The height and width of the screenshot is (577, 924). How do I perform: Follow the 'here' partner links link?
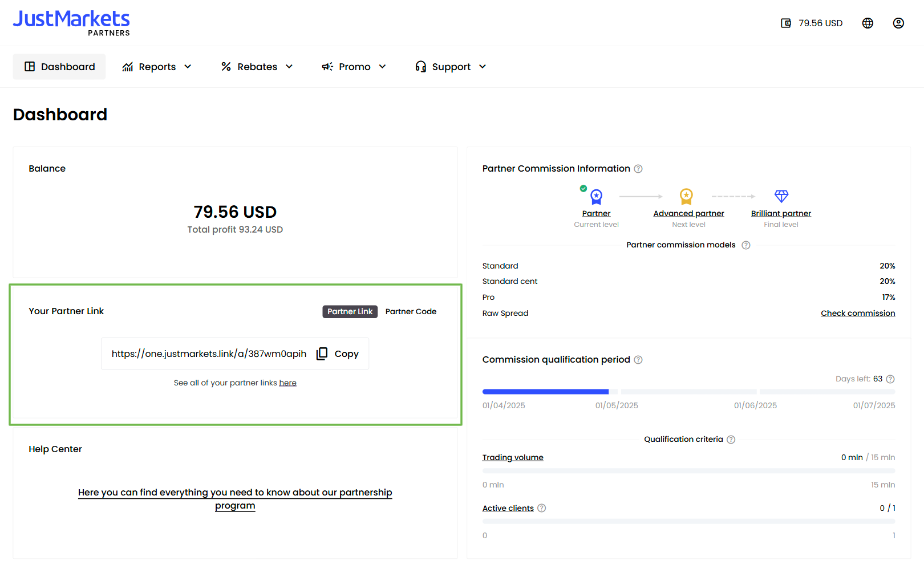[x=287, y=383]
